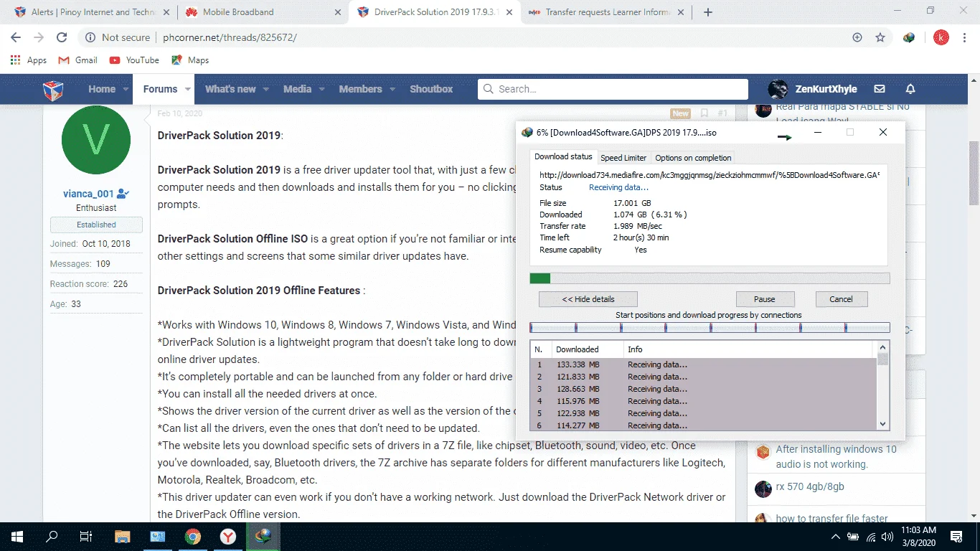Open the Windows Start menu
Image resolution: width=980 pixels, height=551 pixels.
pos(17,536)
